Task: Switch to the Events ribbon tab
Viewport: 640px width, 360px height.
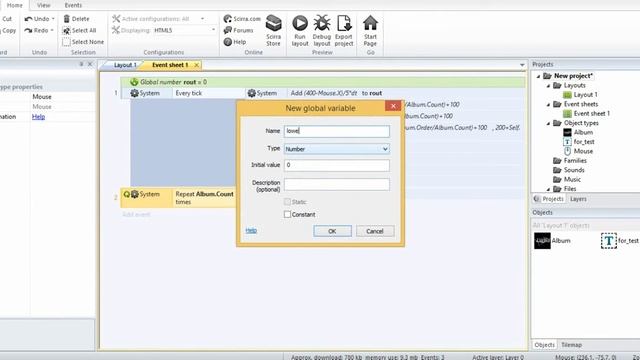Action: pos(73,5)
